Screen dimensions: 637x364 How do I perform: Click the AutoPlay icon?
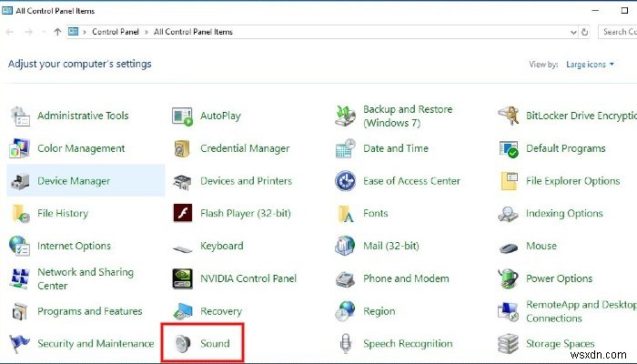(x=182, y=116)
